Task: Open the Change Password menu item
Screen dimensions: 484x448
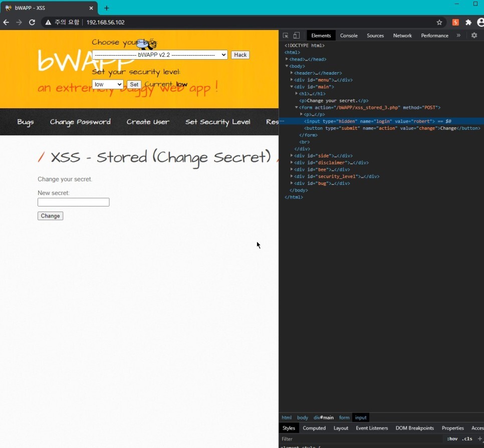Action: click(x=80, y=122)
